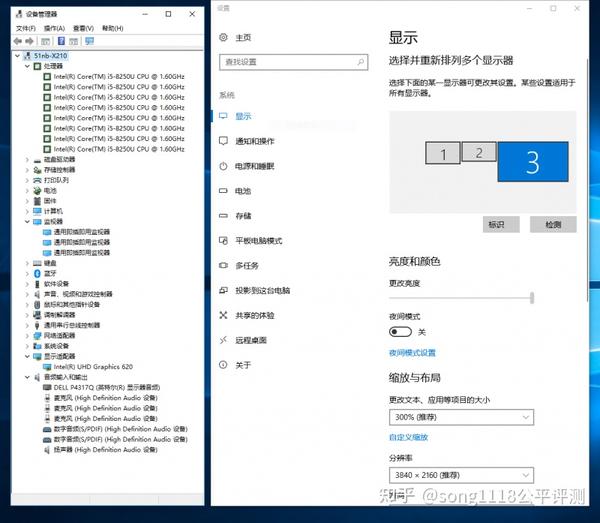The height and width of the screenshot is (523, 600).
Task: Click the Bluetooth icon in device tree
Action: pyautogui.click(x=37, y=273)
